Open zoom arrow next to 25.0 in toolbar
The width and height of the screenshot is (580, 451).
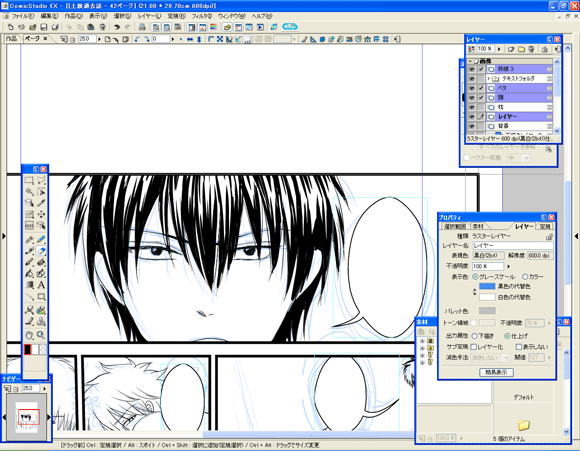(99, 39)
